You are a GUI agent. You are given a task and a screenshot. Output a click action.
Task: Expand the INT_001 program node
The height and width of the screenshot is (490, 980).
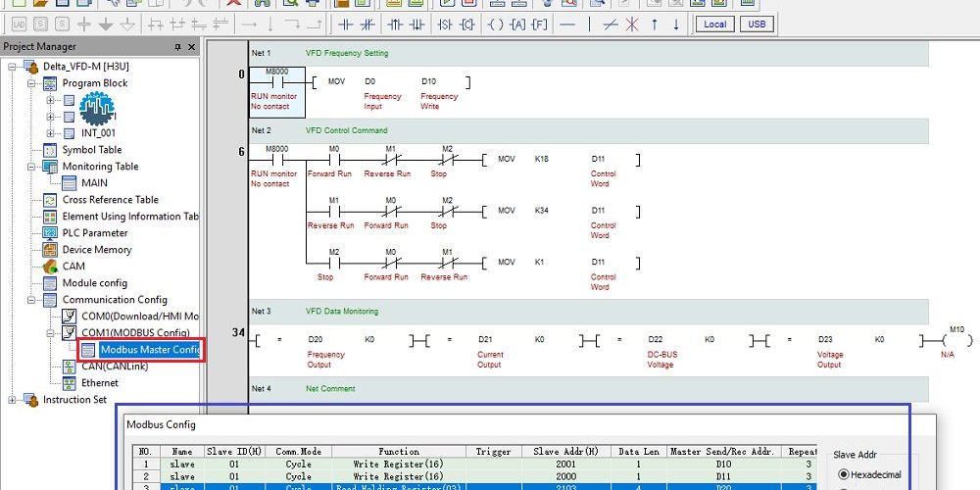[x=51, y=133]
